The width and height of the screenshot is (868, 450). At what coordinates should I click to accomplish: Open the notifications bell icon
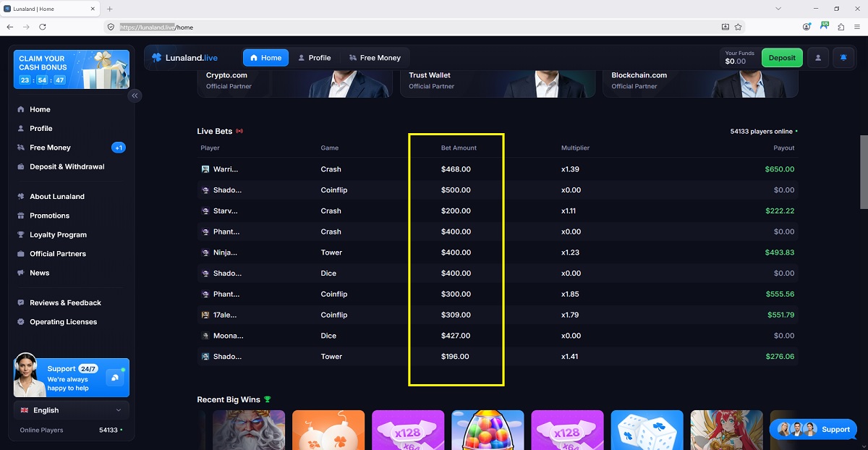[x=843, y=58]
